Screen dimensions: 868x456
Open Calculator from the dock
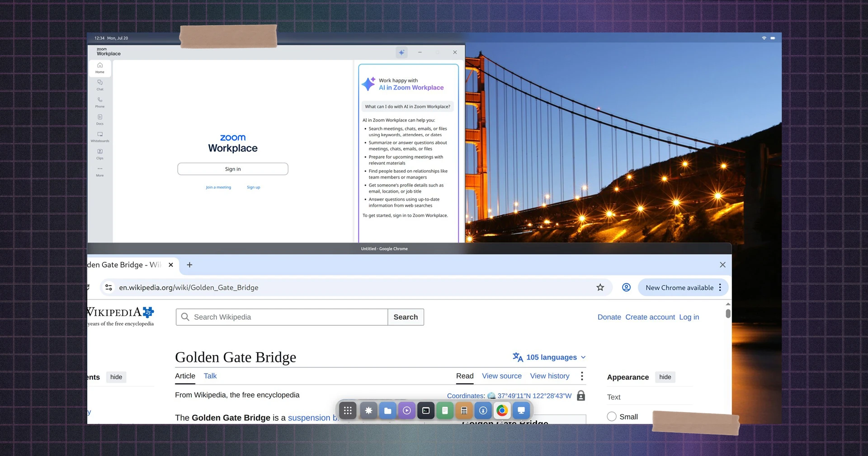(x=464, y=410)
